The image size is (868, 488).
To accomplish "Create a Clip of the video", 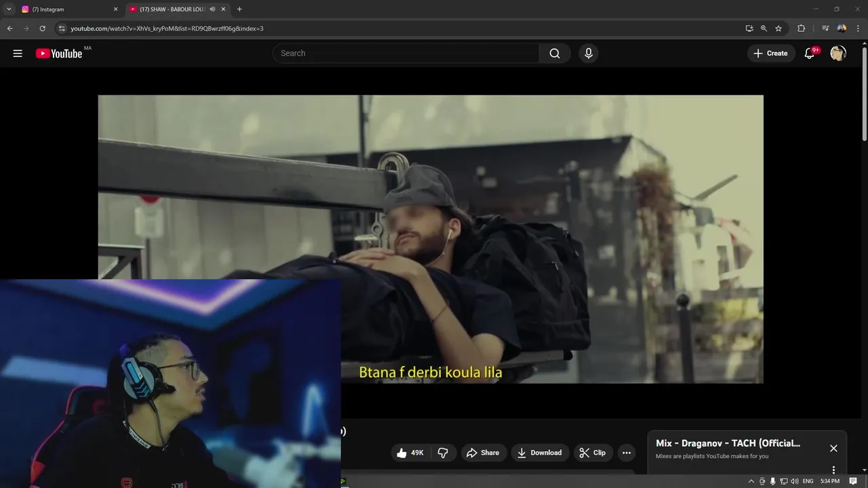I will 593,453.
